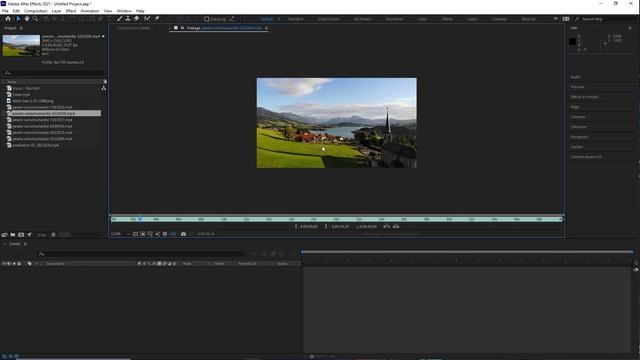Switch to the Default workspace

click(267, 19)
